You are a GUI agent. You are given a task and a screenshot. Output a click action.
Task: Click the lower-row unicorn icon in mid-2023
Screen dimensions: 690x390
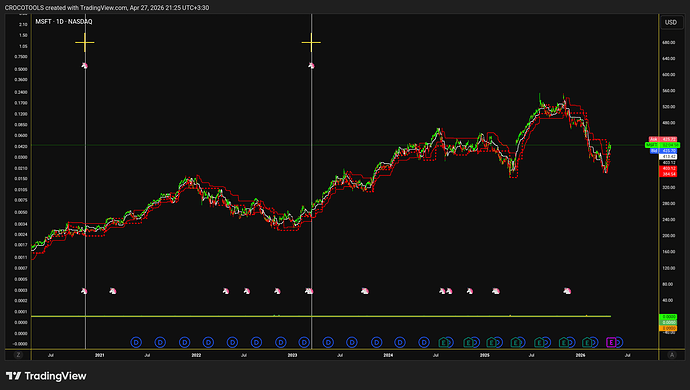[364, 291]
